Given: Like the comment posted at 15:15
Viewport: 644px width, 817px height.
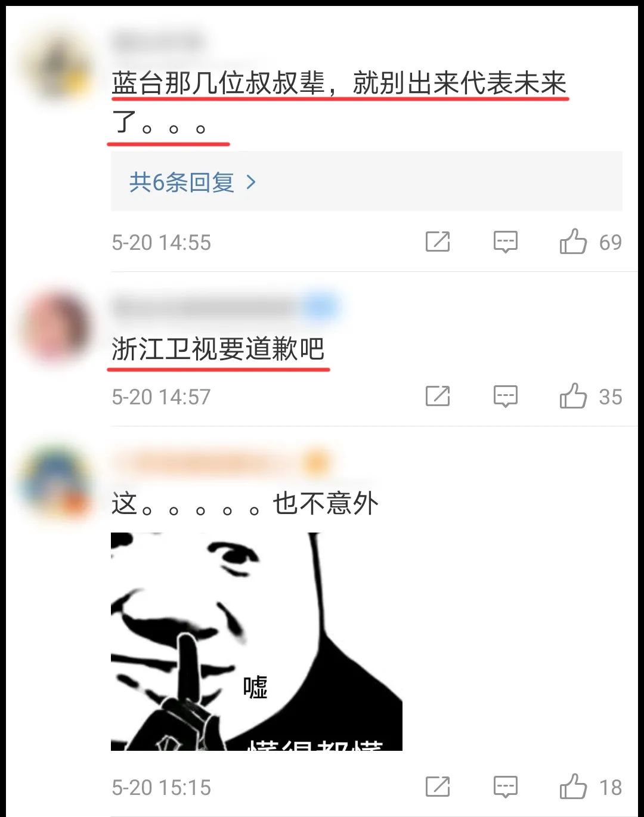Looking at the screenshot, I should pyautogui.click(x=573, y=787).
